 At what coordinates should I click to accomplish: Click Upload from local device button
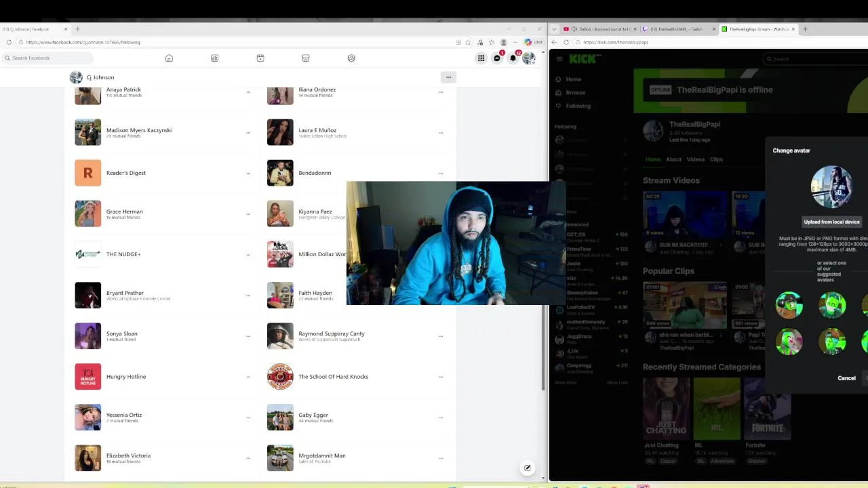click(x=831, y=222)
